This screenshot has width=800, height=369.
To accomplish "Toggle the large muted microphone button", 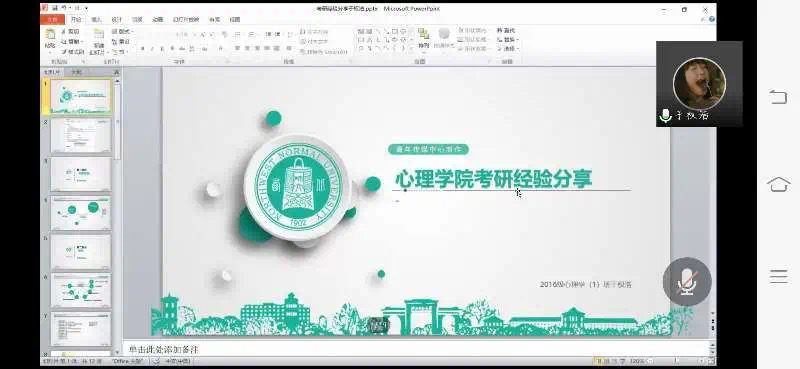I will [687, 281].
